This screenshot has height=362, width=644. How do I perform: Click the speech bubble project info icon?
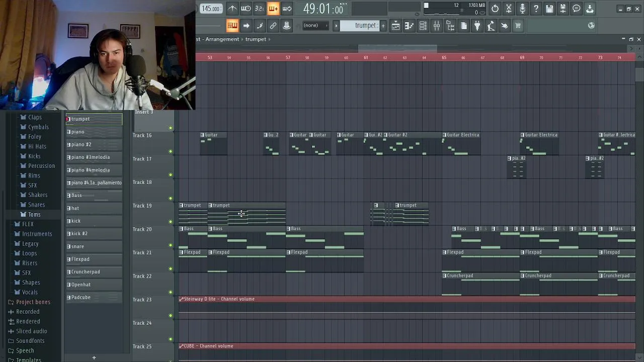[577, 9]
